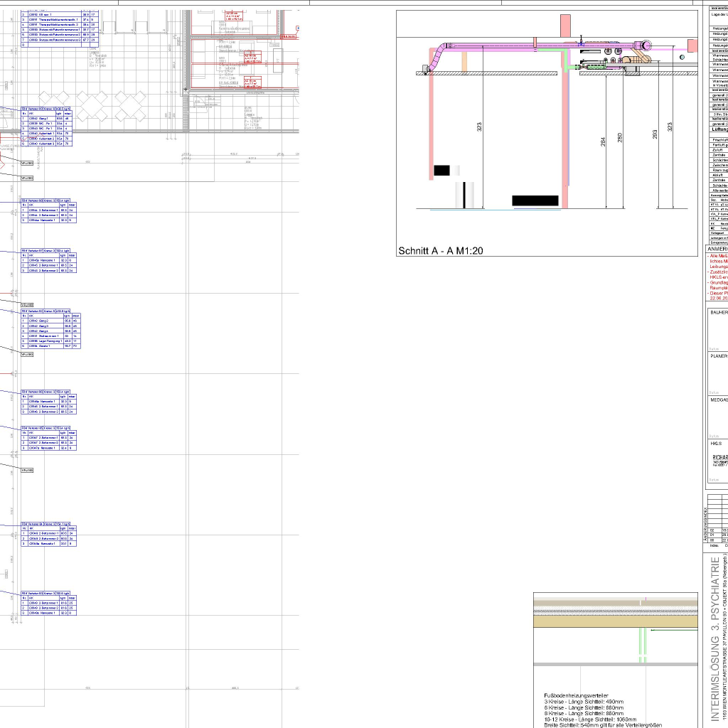Select the orange vertical hanger below pink duct

pyautogui.click(x=465, y=61)
